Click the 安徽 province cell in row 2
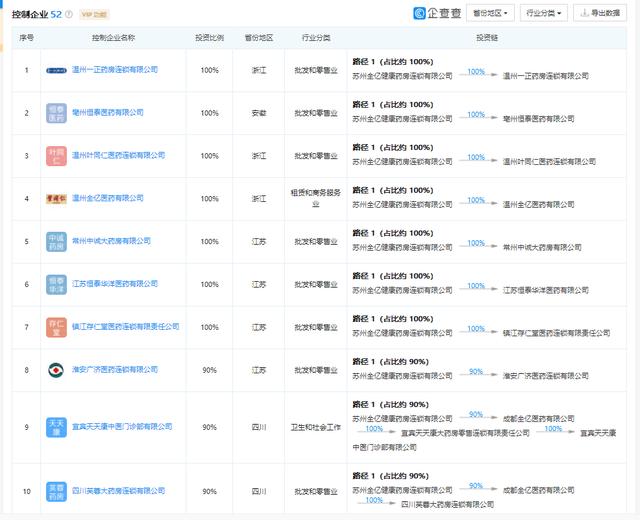The image size is (640, 520). click(x=259, y=113)
